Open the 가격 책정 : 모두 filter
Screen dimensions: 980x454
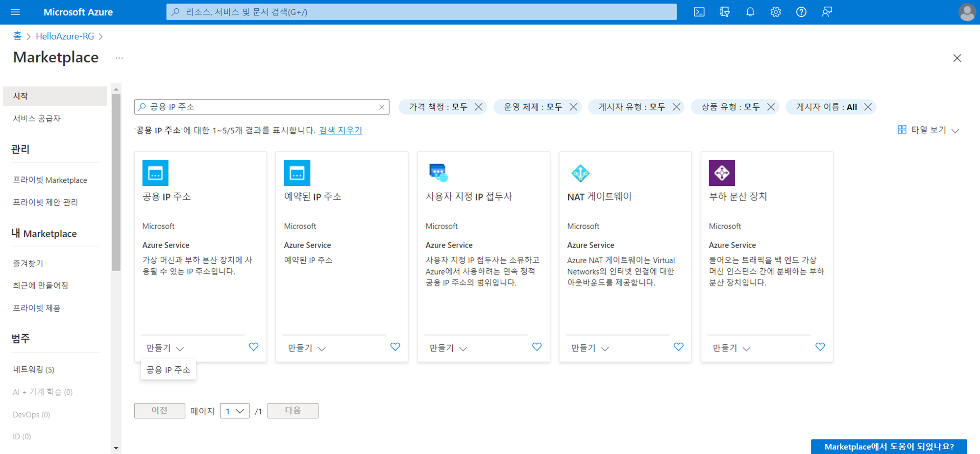coord(438,107)
